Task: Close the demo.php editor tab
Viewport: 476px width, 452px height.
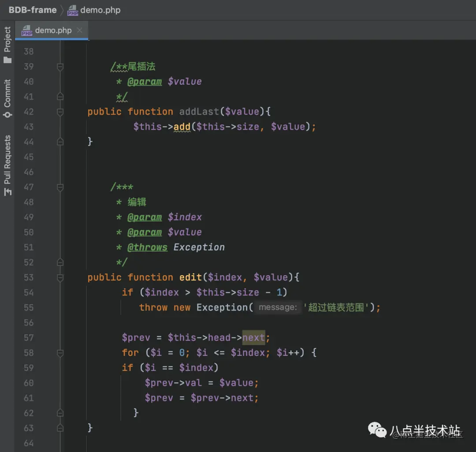Action: point(79,30)
